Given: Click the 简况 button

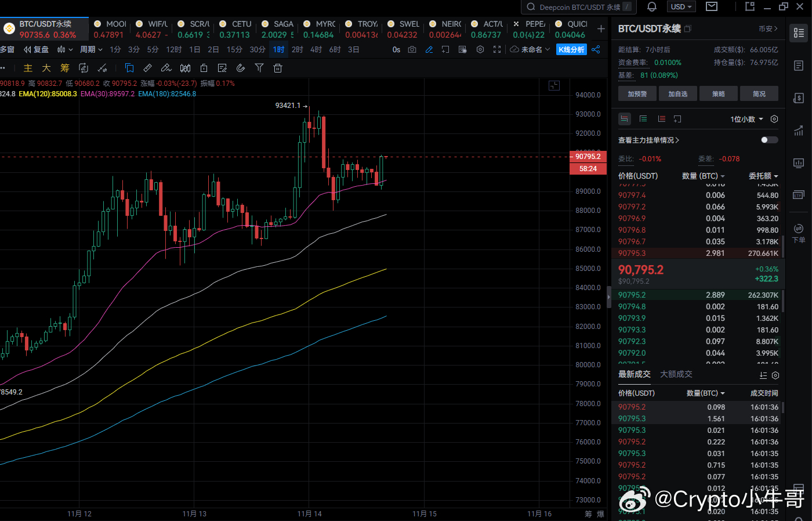Looking at the screenshot, I should click(759, 94).
